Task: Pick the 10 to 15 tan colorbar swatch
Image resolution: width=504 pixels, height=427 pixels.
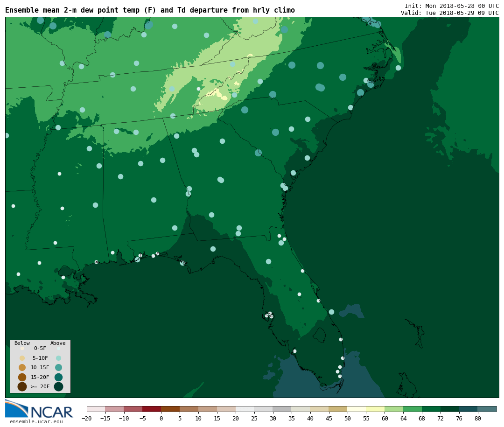Action: click(208, 409)
